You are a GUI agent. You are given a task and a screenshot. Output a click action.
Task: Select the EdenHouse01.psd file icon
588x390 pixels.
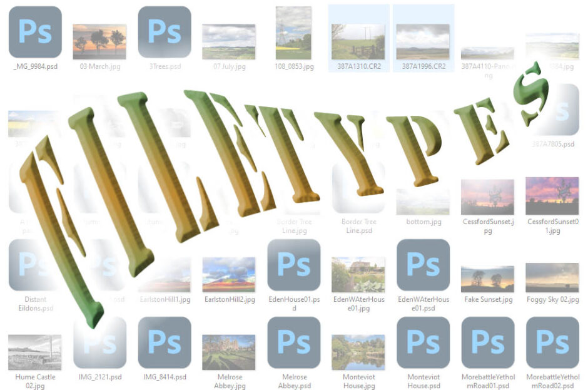point(294,265)
